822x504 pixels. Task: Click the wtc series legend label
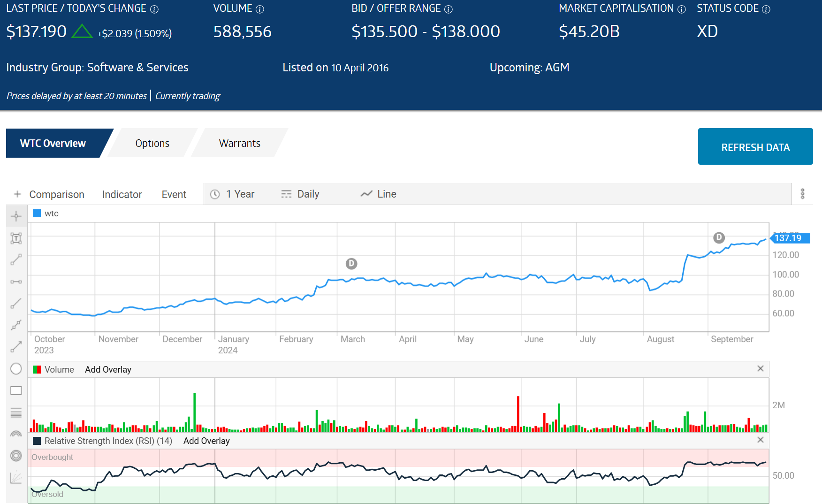[x=52, y=214]
